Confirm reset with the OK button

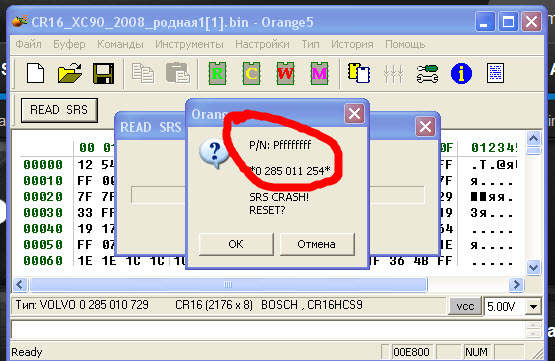[236, 244]
